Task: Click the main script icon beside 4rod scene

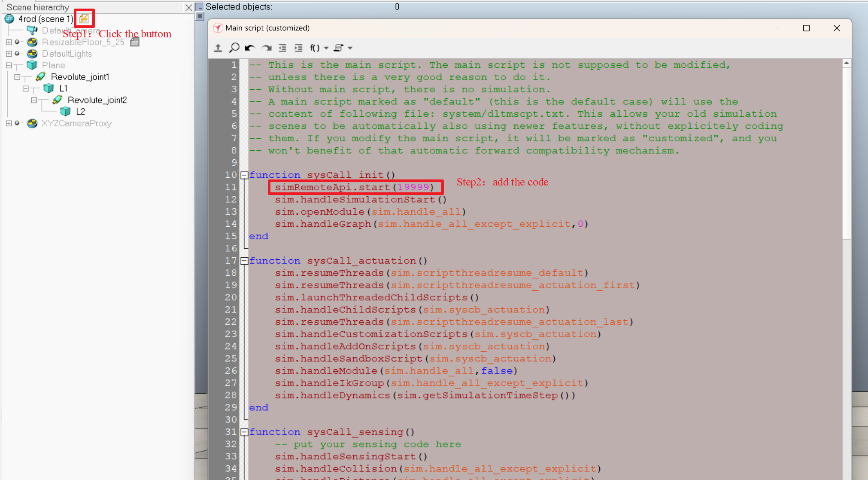Action: 84,18
